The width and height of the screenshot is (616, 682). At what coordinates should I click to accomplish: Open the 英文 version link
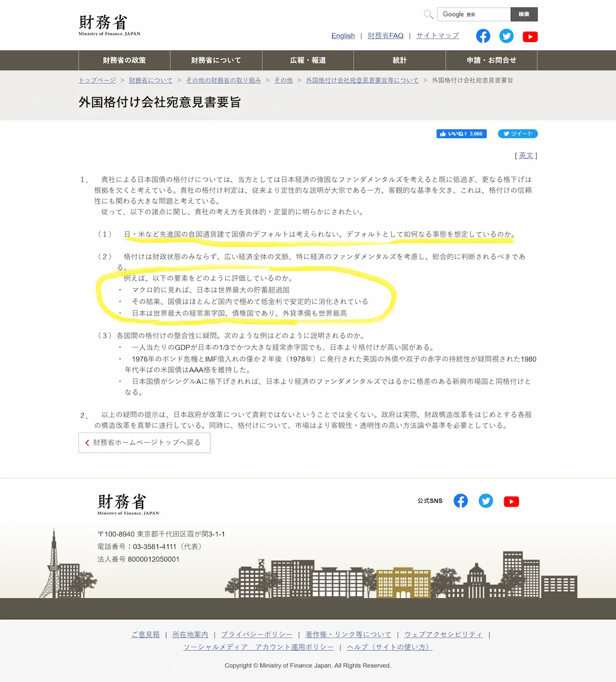(526, 155)
